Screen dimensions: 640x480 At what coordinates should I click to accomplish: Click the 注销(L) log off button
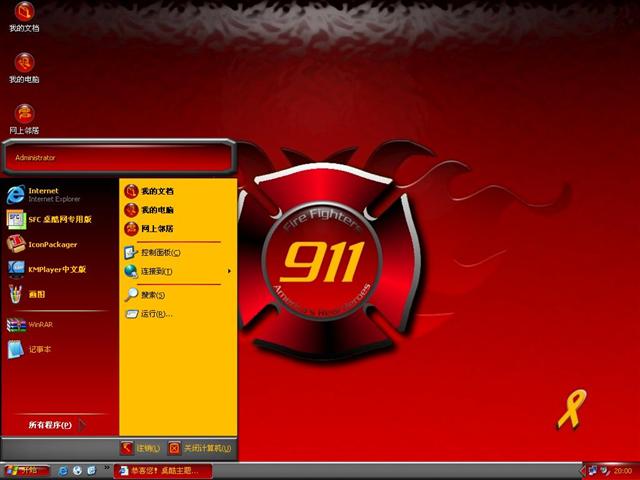coord(140,448)
